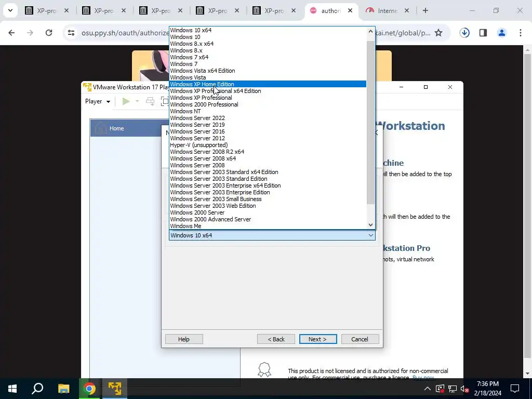Screen dimensions: 532x399
Task: View site information icon
Action: (x=71, y=33)
